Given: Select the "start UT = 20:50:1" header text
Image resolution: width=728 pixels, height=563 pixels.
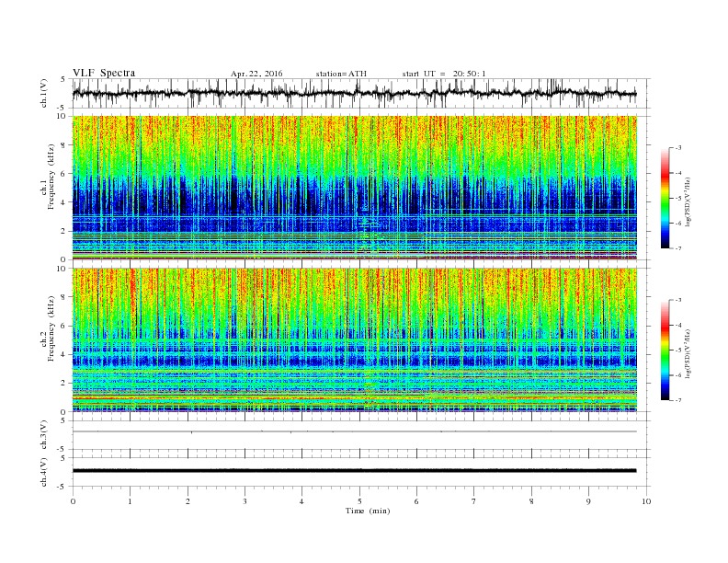Looking at the screenshot, I should pos(444,74).
